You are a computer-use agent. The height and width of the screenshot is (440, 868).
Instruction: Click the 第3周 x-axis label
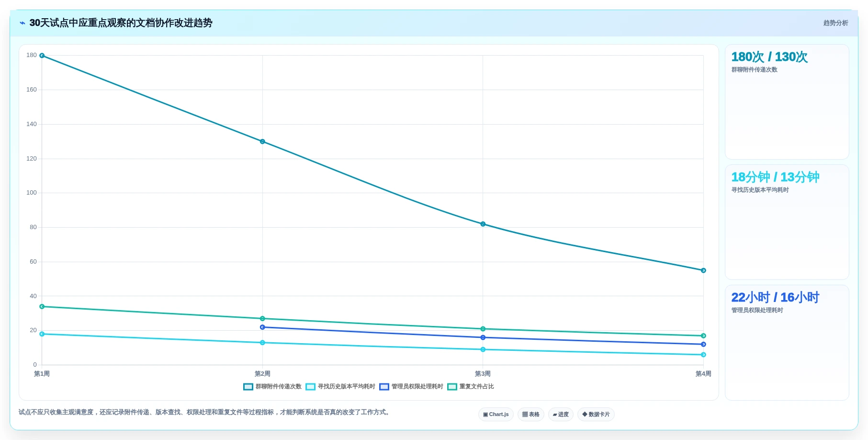pyautogui.click(x=483, y=374)
